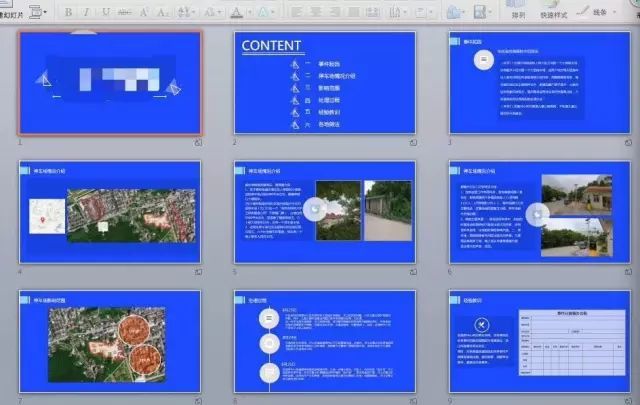Open the shapes gallery dropdown arrow

pos(465,13)
